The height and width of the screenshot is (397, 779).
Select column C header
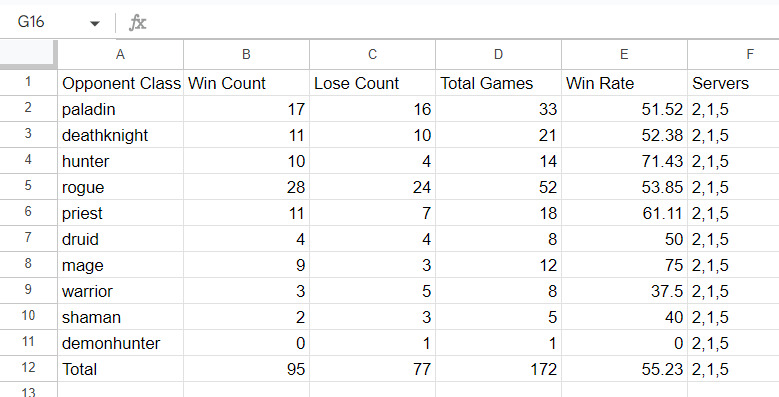[x=372, y=54]
